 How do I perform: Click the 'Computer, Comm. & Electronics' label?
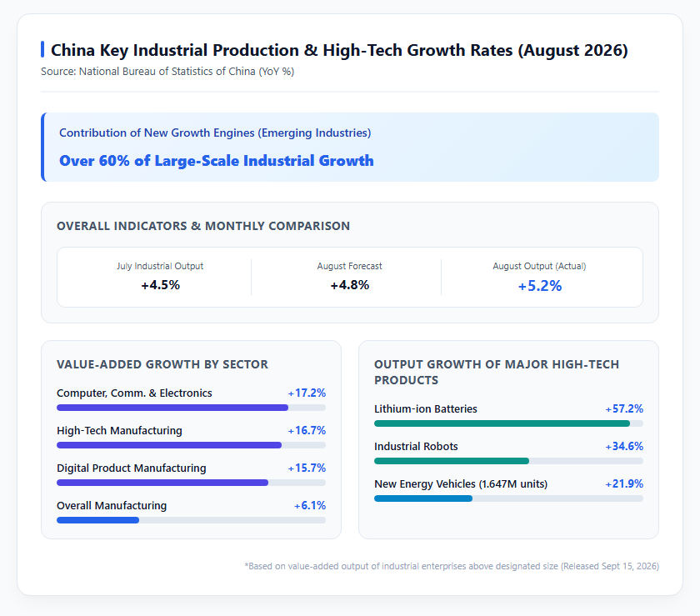coord(134,393)
